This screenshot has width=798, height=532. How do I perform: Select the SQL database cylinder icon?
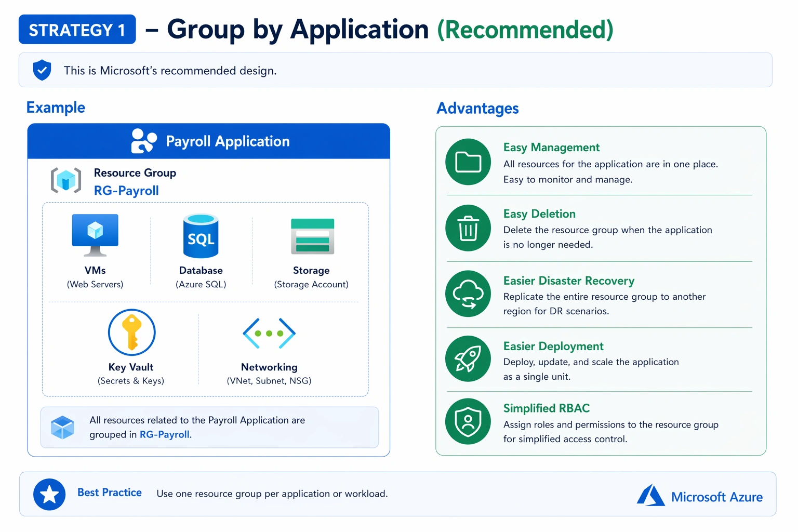click(x=201, y=236)
